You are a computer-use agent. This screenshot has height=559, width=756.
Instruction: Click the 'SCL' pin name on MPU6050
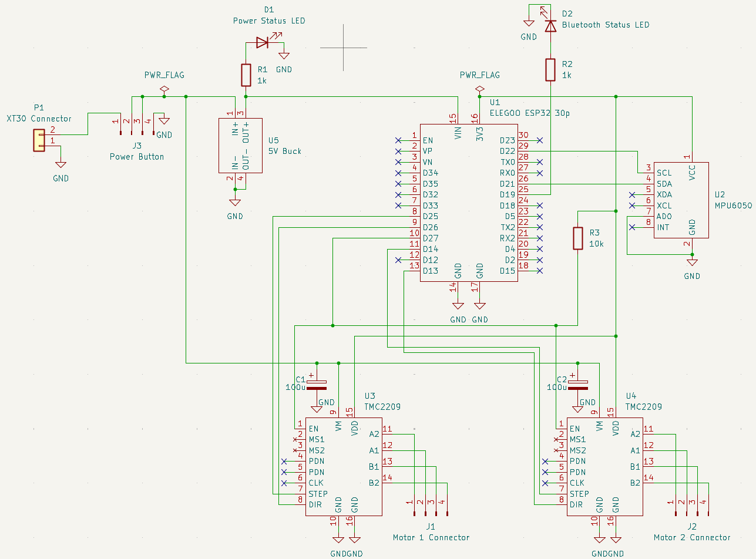point(664,173)
